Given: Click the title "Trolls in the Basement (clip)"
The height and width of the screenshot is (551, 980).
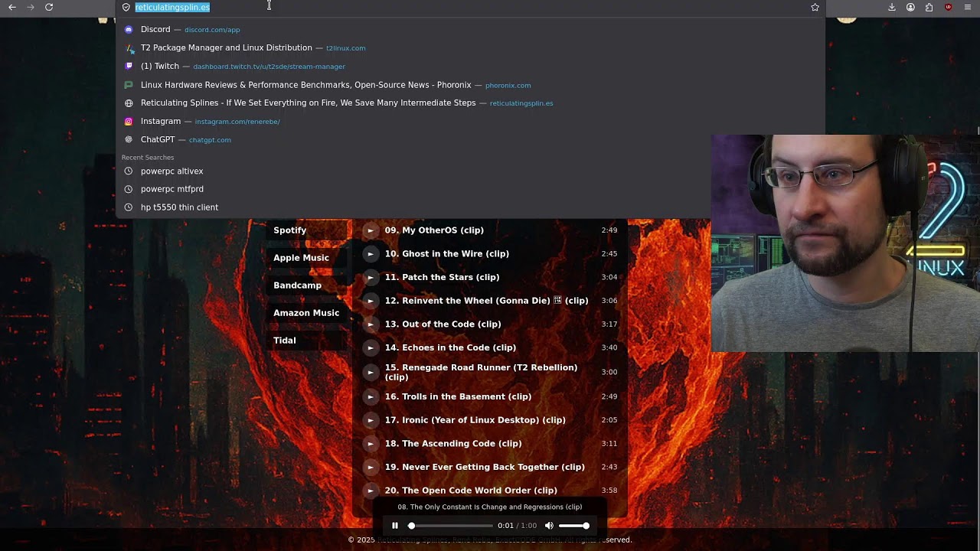Looking at the screenshot, I should [x=466, y=396].
